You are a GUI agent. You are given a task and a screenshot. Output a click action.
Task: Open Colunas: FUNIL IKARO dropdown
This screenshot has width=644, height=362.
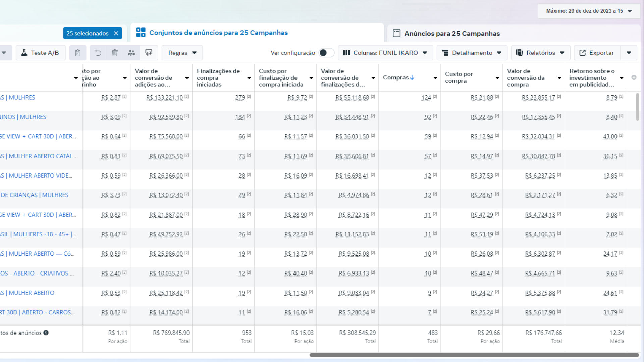[x=385, y=53]
